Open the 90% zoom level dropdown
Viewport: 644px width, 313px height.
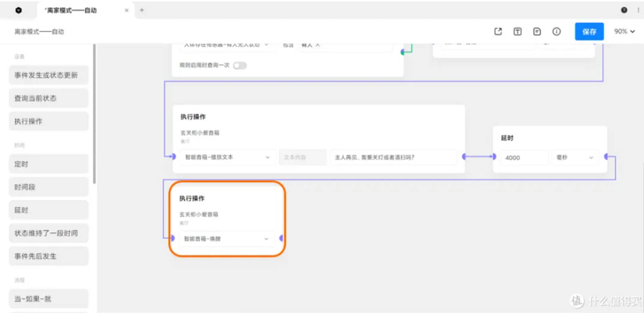(624, 31)
